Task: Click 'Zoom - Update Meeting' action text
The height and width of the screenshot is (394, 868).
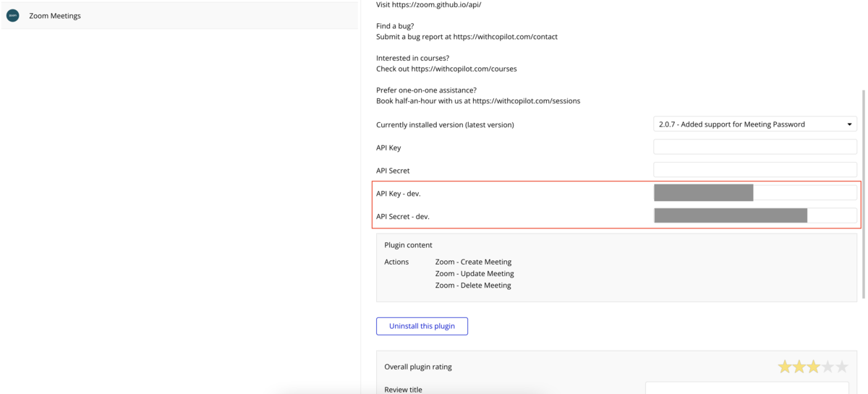Action: [x=475, y=273]
